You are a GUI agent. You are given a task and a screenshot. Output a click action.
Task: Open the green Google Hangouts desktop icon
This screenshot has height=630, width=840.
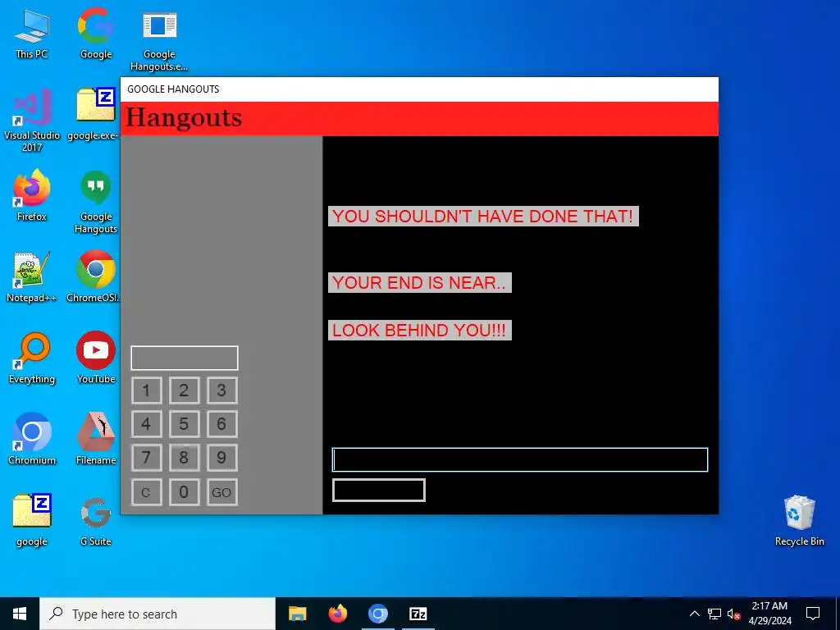pyautogui.click(x=96, y=202)
